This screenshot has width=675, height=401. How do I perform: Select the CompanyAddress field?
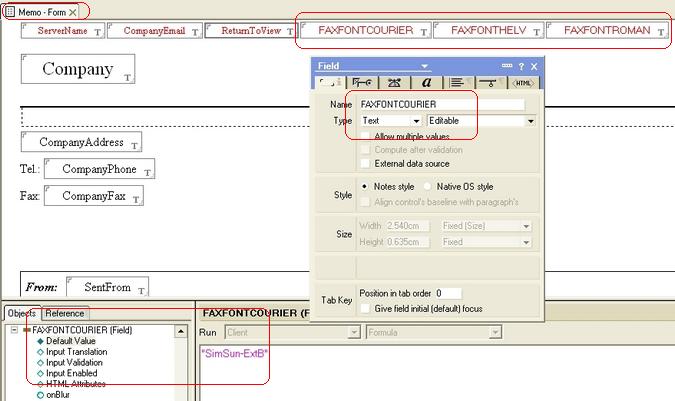[x=81, y=142]
